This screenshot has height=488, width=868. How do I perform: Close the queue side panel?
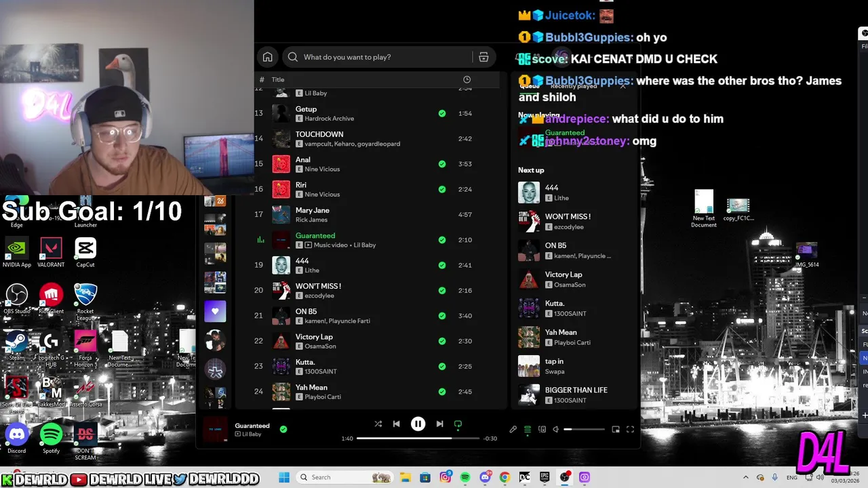point(623,86)
